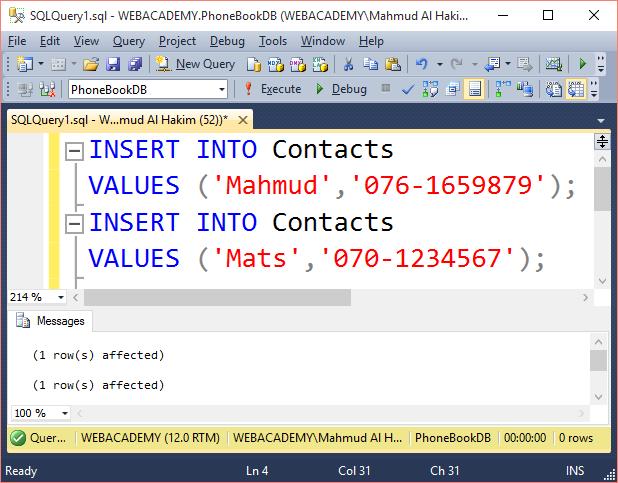Open the Navigate Backward dropdown arrow

point(508,64)
